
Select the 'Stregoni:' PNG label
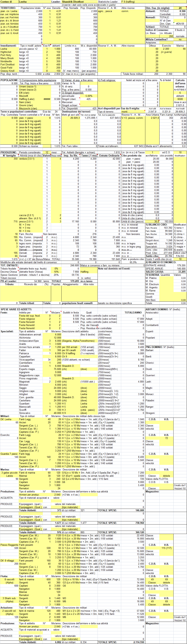tap(150, 413)
